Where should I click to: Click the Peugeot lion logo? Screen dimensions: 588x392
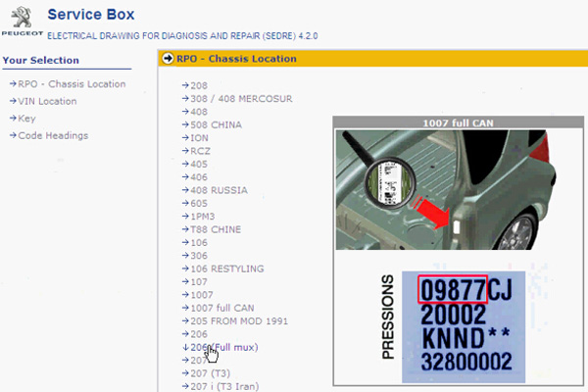[22, 22]
